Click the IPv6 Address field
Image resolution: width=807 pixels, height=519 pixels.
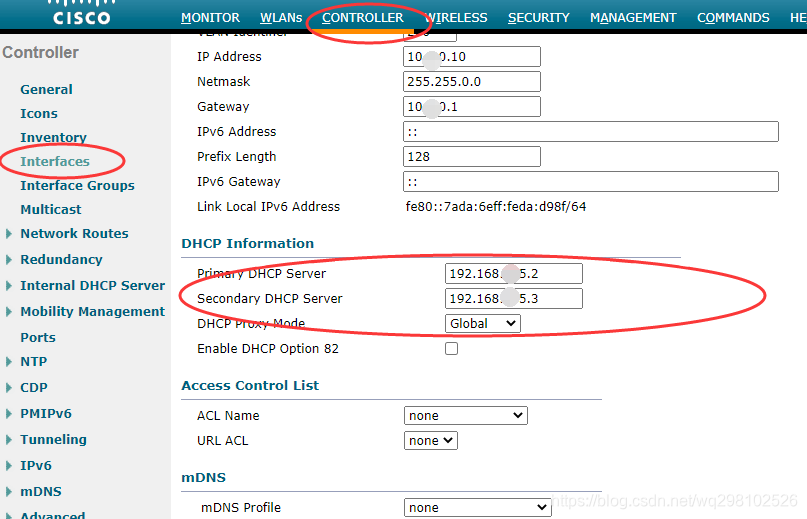(591, 132)
